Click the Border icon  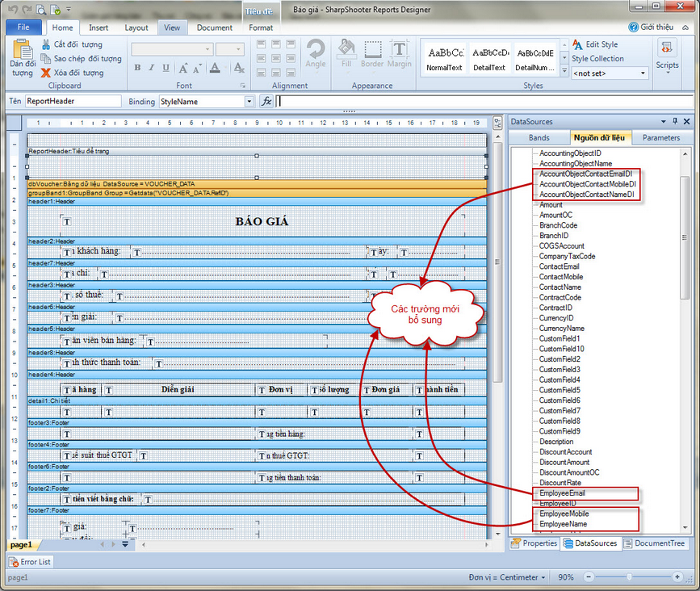[372, 49]
